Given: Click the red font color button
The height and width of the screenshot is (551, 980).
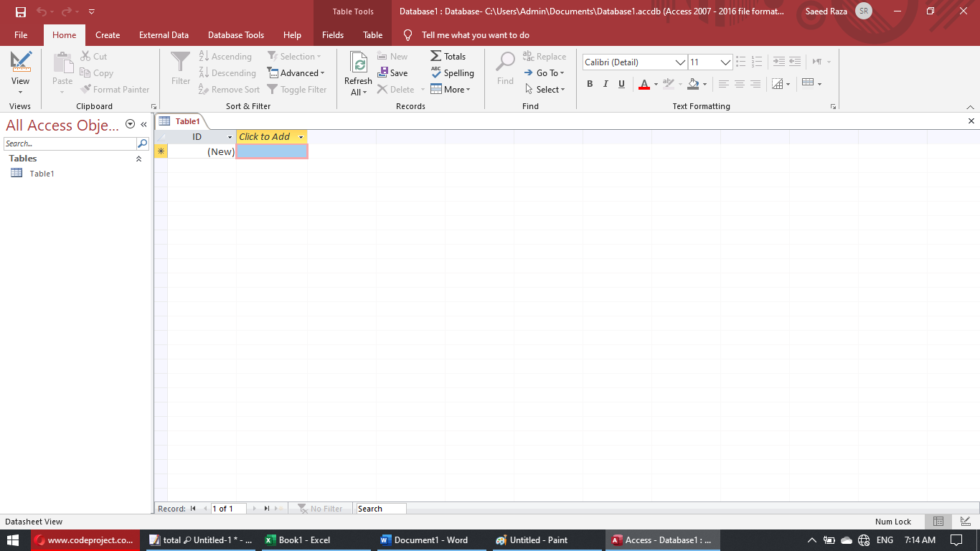Looking at the screenshot, I should point(644,84).
